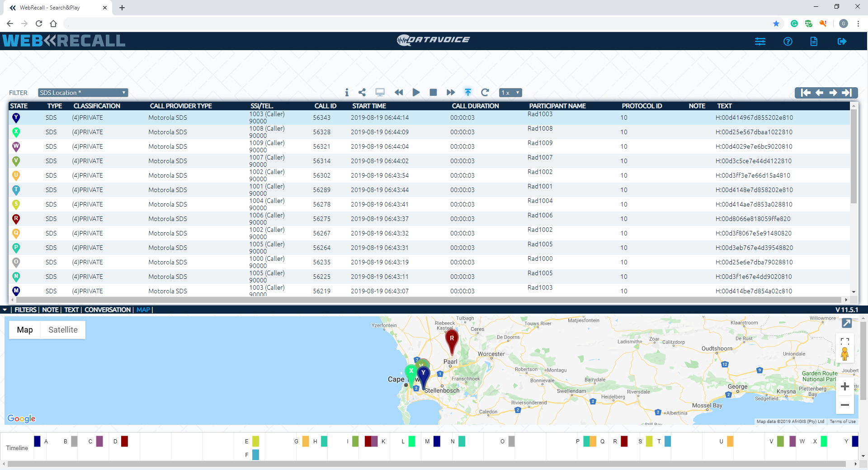The width and height of the screenshot is (868, 470).
Task: Zoom in on the map
Action: point(844,386)
